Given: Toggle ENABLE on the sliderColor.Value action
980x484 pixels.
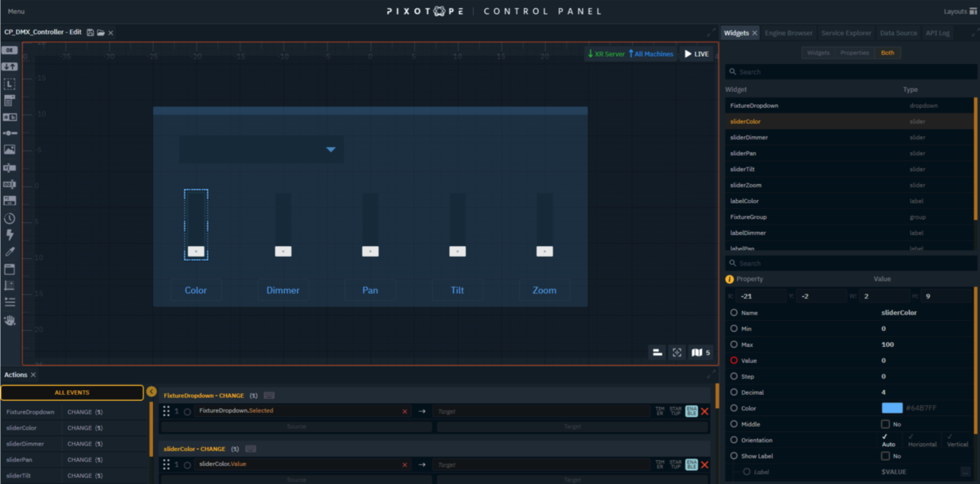Looking at the screenshot, I should click(x=691, y=464).
